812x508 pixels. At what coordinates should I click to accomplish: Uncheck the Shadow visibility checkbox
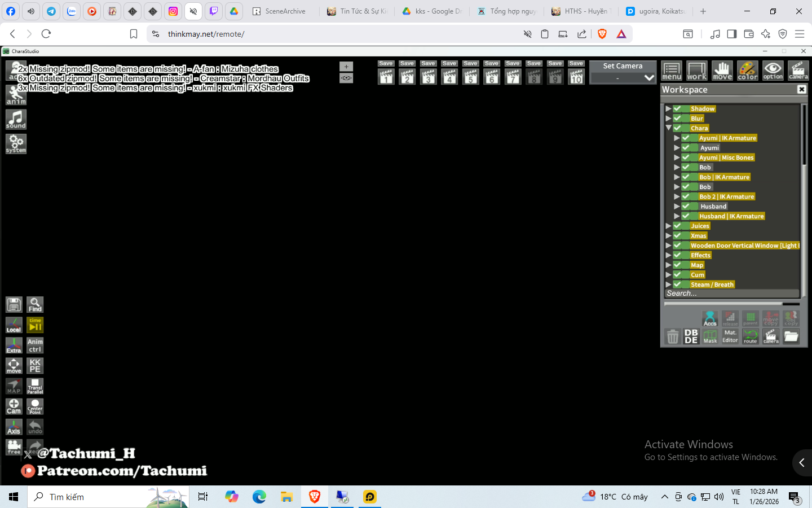pos(678,109)
